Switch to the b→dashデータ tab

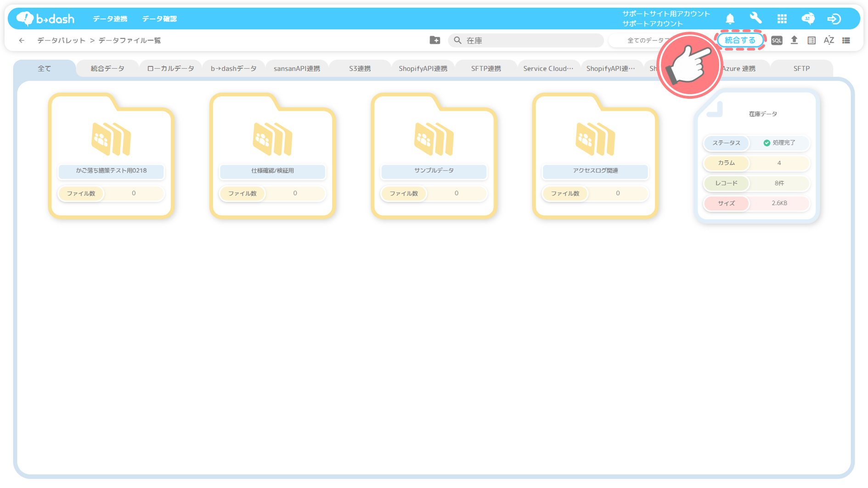point(234,68)
